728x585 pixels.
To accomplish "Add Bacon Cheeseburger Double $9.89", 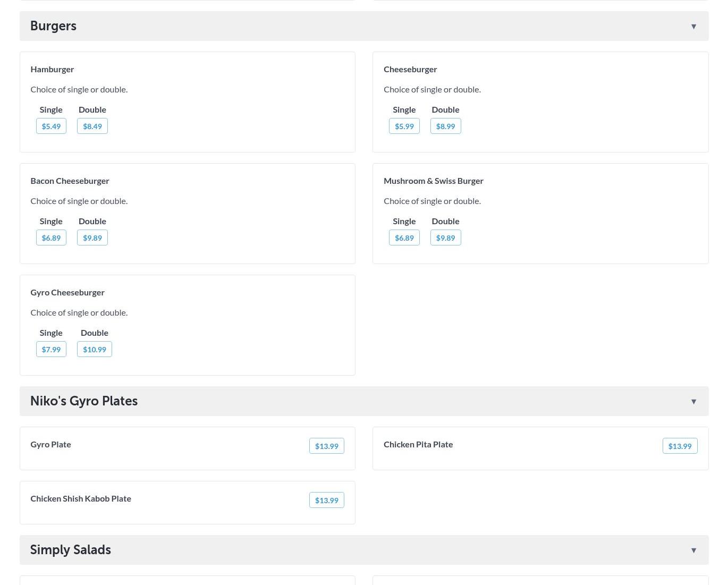I will point(92,238).
